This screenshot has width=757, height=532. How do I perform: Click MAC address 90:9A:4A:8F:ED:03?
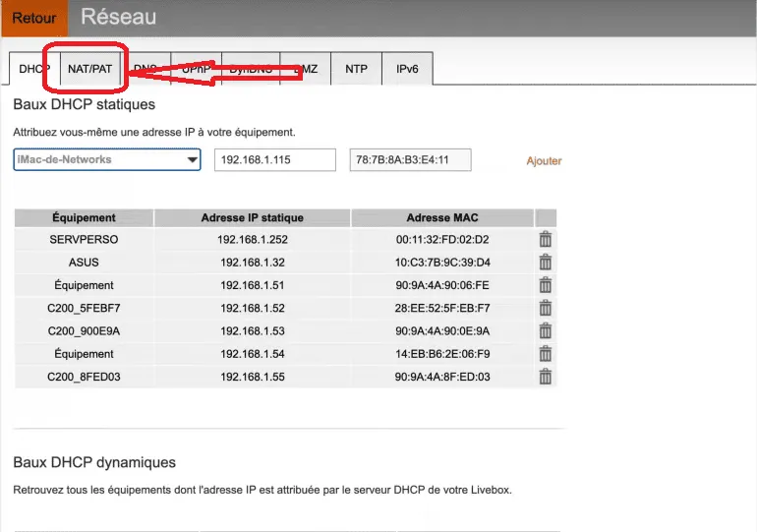[442, 377]
